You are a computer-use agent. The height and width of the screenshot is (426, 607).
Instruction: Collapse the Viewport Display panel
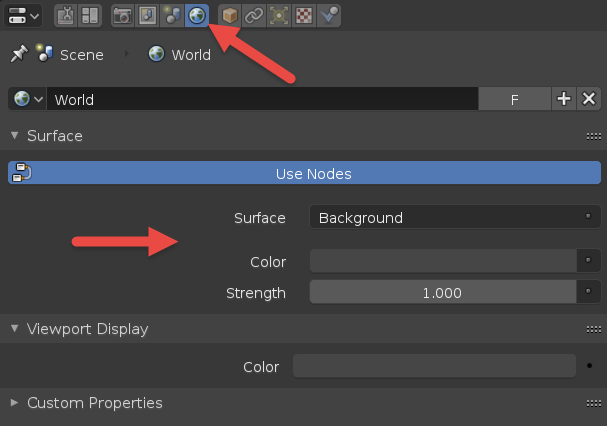[15, 328]
